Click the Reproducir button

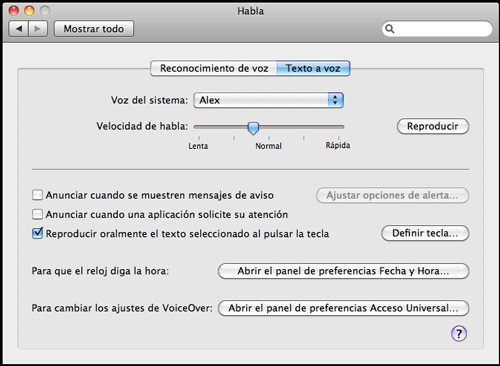coord(433,126)
